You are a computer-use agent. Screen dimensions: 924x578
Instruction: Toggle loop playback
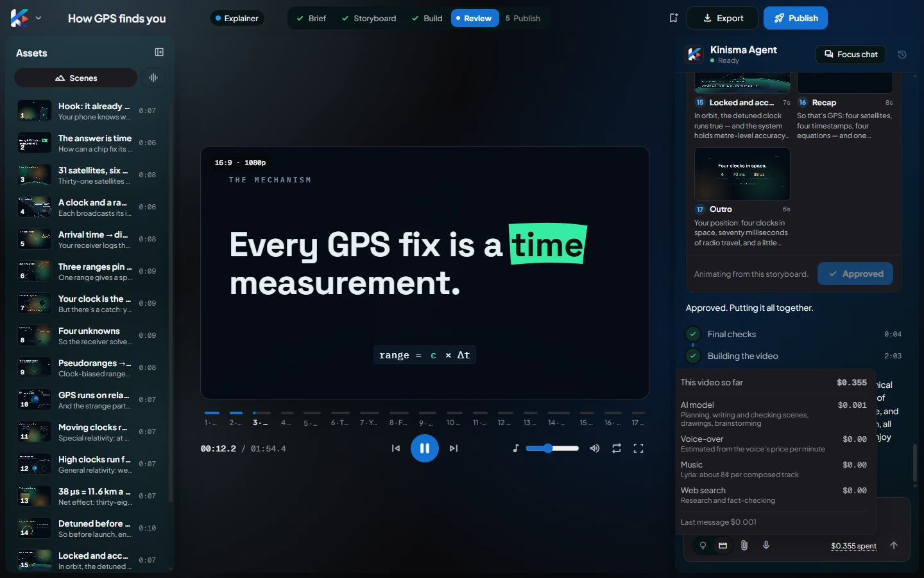(x=617, y=448)
